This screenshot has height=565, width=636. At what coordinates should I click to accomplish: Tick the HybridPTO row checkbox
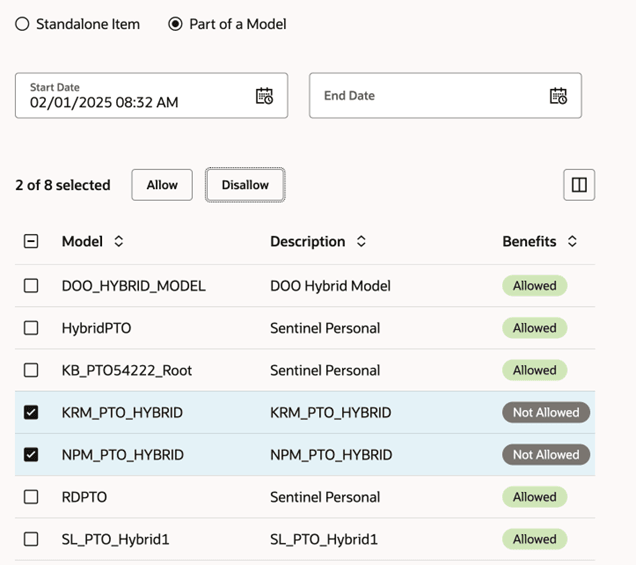[31, 328]
